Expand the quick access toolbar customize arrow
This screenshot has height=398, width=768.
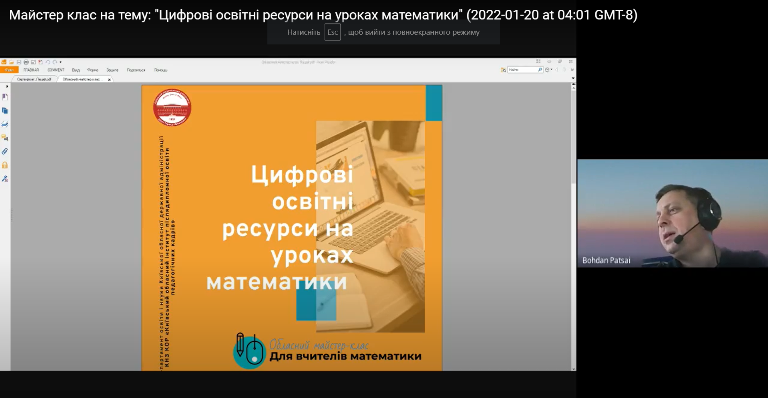coord(61,62)
